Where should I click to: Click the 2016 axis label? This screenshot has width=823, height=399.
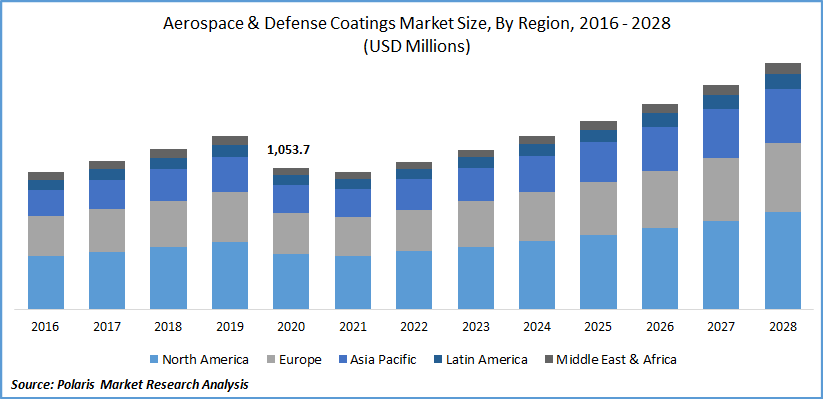(46, 327)
